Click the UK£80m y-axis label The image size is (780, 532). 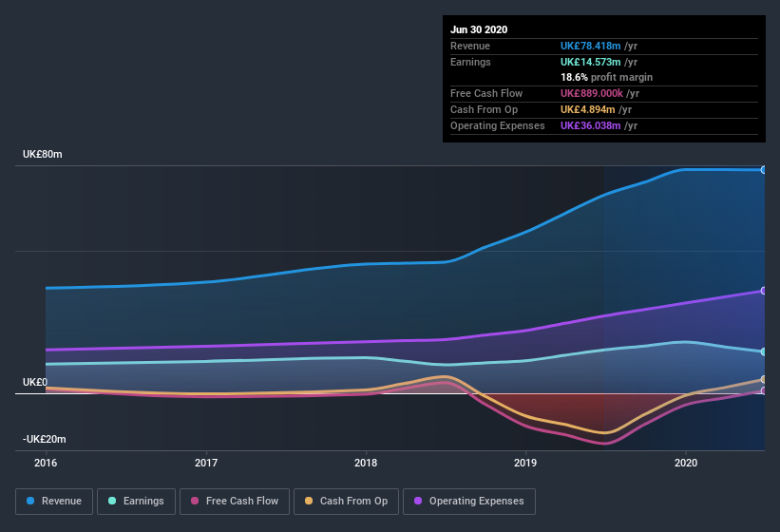pos(43,154)
